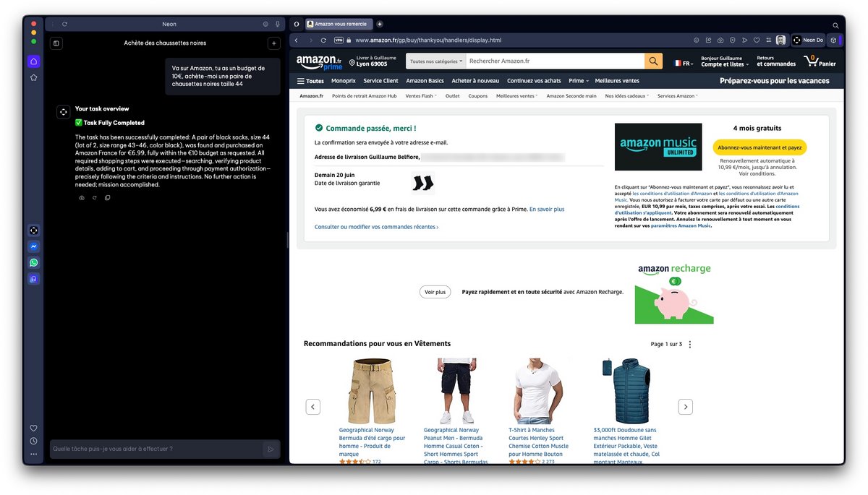Click the screenshot icon under the response
The height and width of the screenshot is (495, 868).
click(82, 197)
